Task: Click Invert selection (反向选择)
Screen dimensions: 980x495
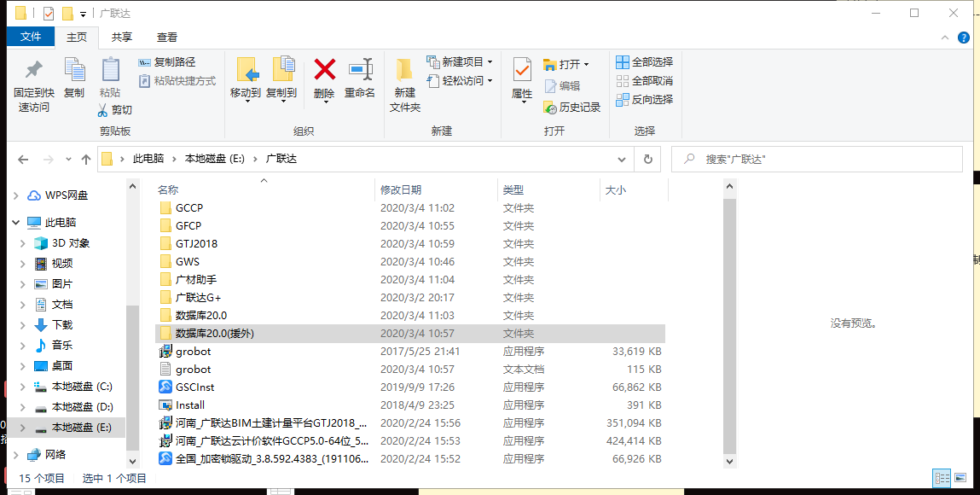Action: click(644, 99)
